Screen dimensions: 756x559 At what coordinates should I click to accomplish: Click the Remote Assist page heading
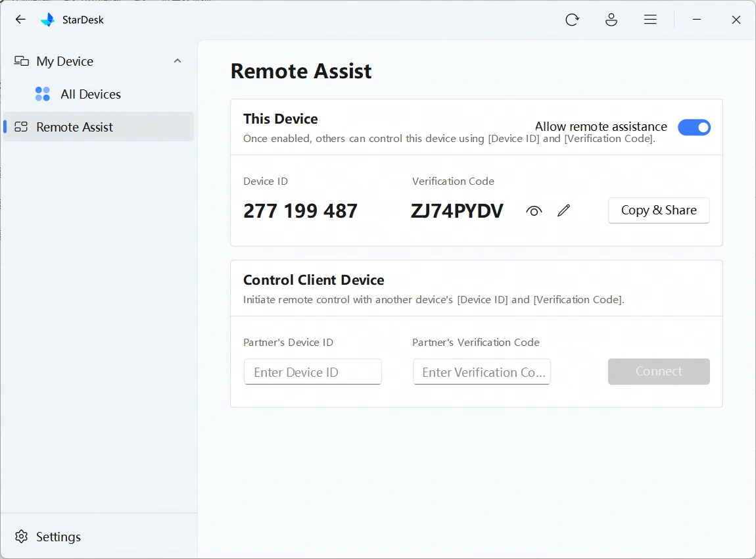click(301, 71)
